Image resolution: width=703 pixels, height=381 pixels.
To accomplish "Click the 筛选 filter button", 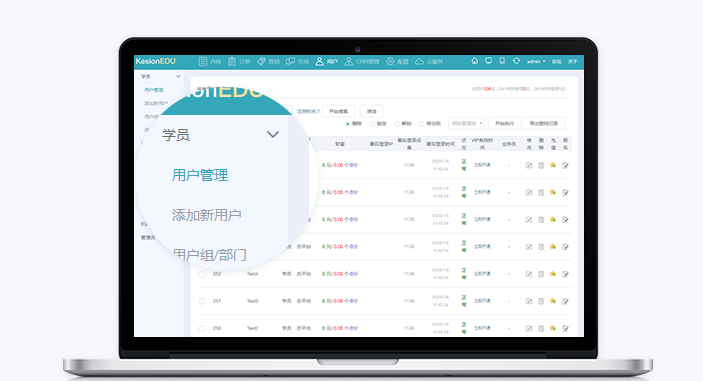I will click(x=372, y=111).
